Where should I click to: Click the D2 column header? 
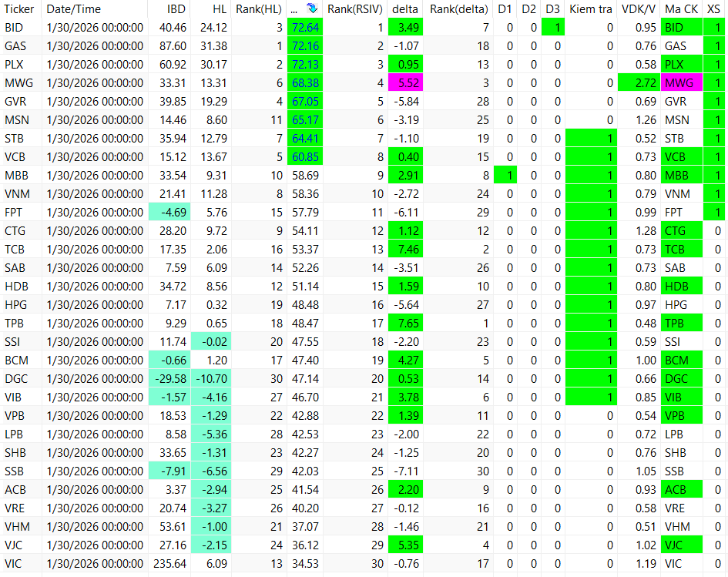(x=528, y=9)
